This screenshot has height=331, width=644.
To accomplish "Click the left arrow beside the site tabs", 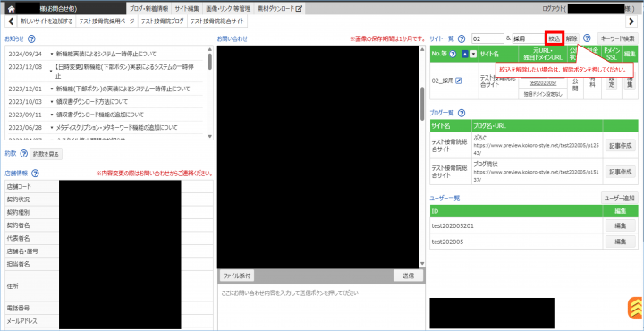I will tap(12, 21).
